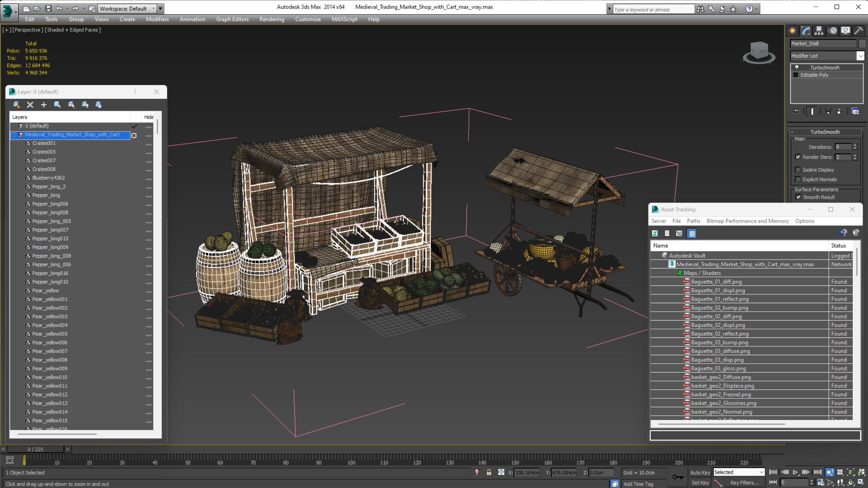This screenshot has width=868, height=488.
Task: Enable Explicit Normals checkbox
Action: click(x=798, y=179)
